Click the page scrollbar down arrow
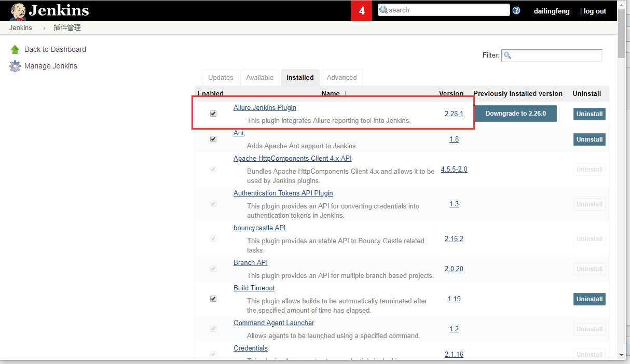 point(622,355)
